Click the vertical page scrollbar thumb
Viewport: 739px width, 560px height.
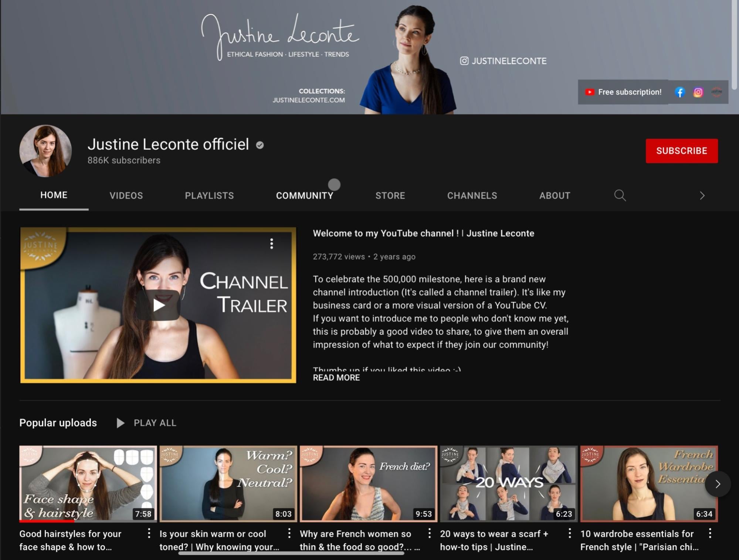[x=735, y=44]
